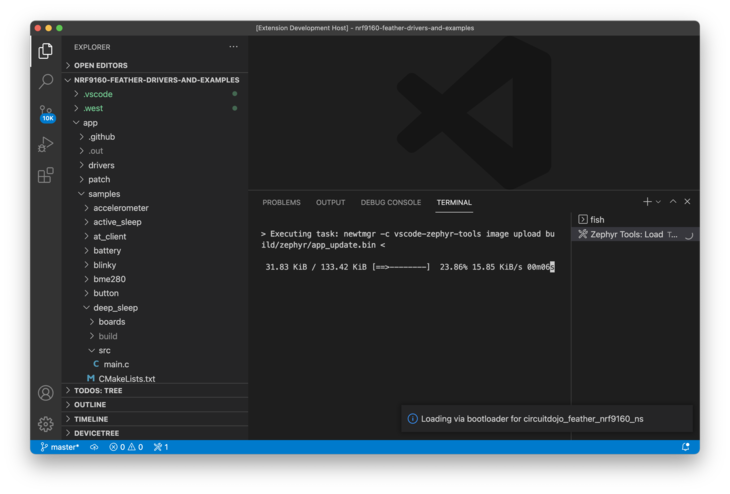Click the 'Executing task: newtmgr' terminal line
Image resolution: width=730 pixels, height=494 pixels.
click(408, 239)
